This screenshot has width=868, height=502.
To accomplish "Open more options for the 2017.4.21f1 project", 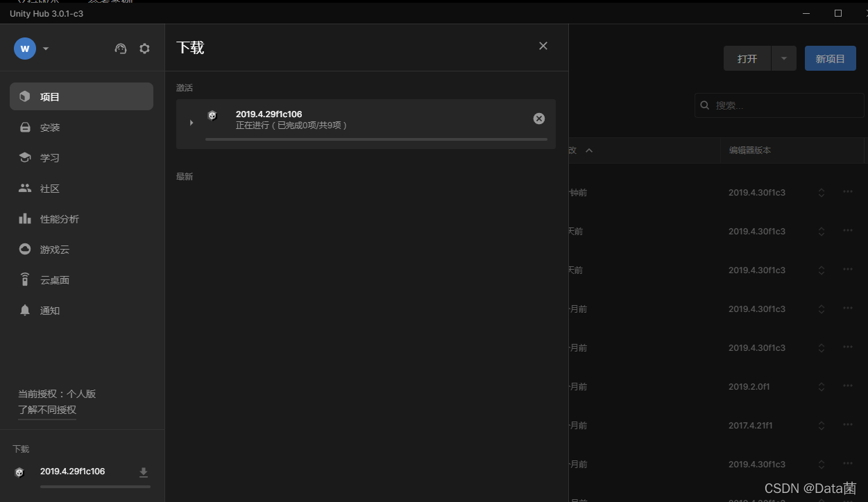I will pos(848,424).
